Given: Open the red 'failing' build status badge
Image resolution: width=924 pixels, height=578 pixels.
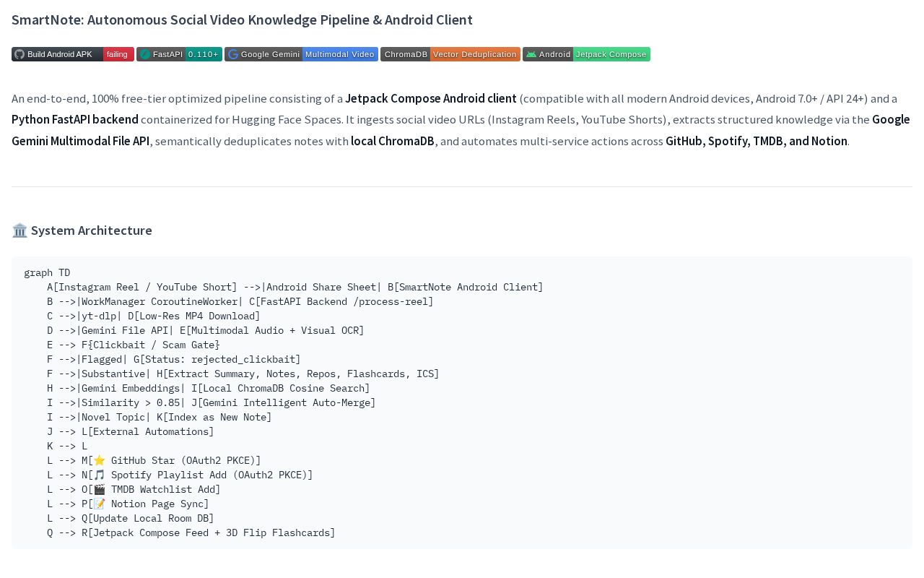Looking at the screenshot, I should click(118, 54).
